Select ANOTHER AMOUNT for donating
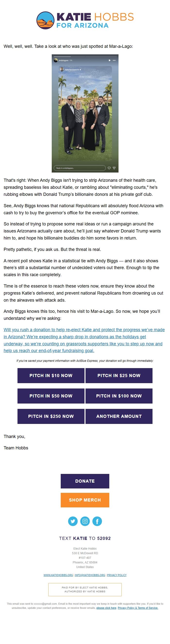 tap(119, 416)
